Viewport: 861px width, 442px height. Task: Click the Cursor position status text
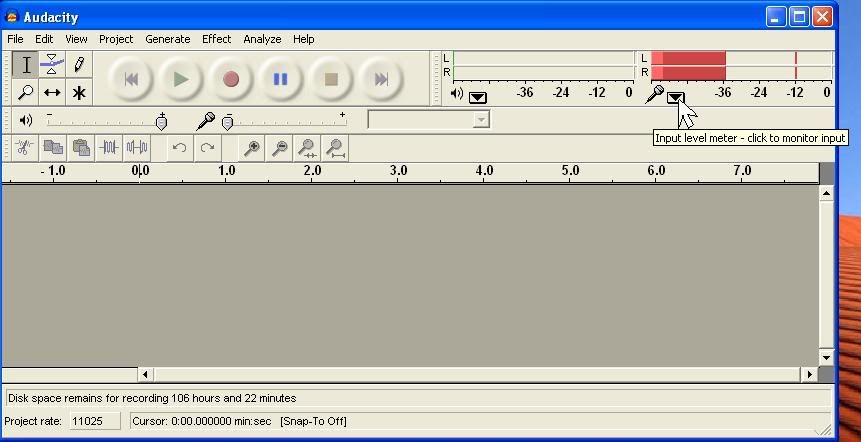[x=202, y=422]
